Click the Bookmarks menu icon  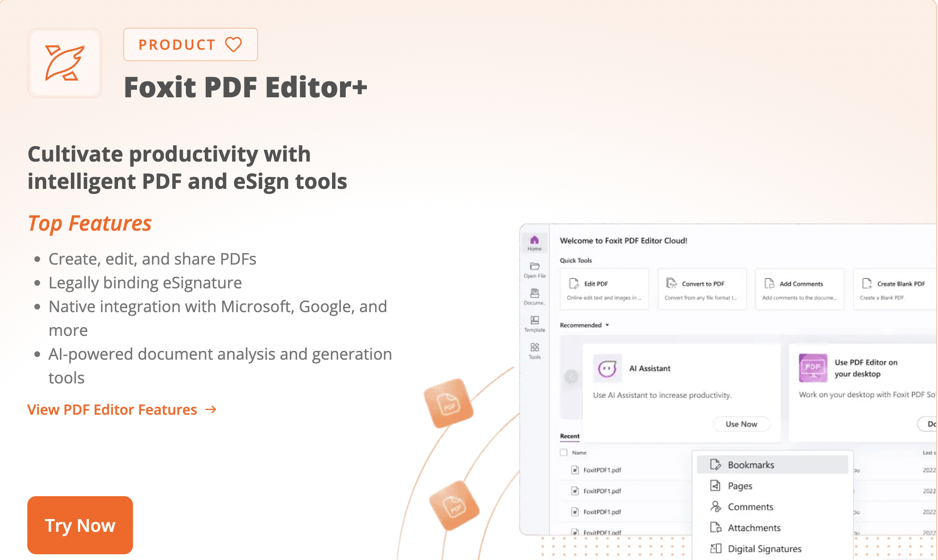click(x=716, y=464)
